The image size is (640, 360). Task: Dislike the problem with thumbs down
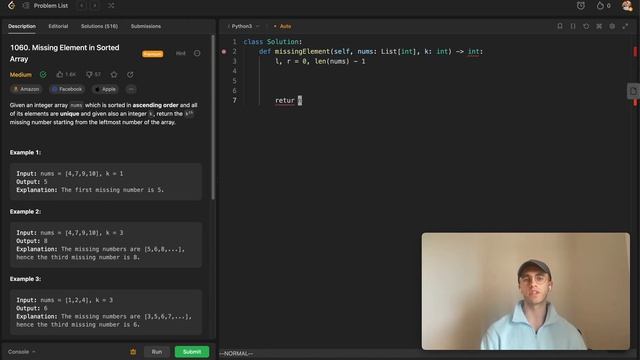(x=93, y=75)
